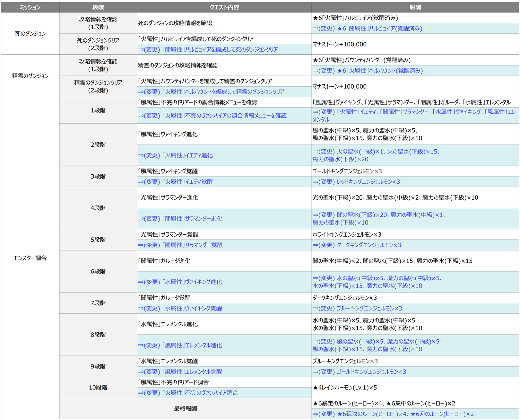Select the 5段階 stage cell
The width and height of the screenshot is (520, 420).
98,240
